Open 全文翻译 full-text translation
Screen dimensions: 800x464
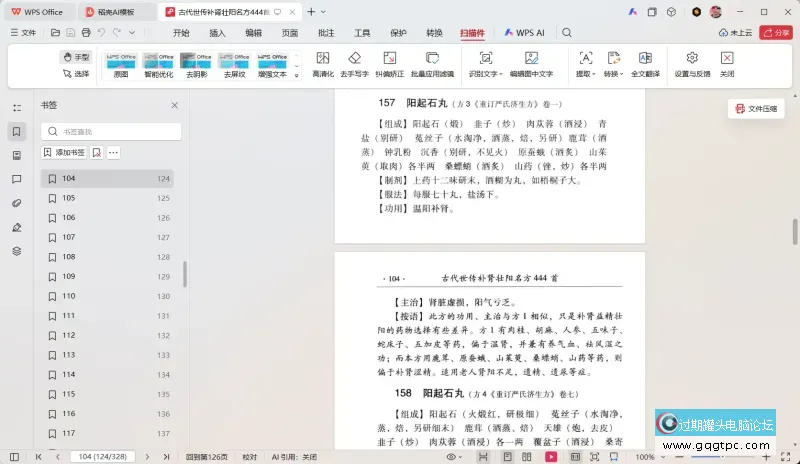[x=645, y=64]
